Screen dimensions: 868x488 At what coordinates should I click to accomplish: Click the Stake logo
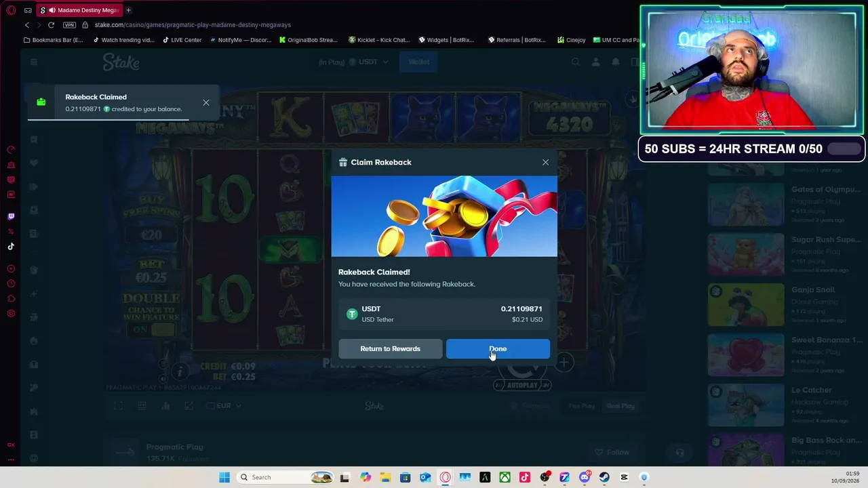(x=121, y=62)
